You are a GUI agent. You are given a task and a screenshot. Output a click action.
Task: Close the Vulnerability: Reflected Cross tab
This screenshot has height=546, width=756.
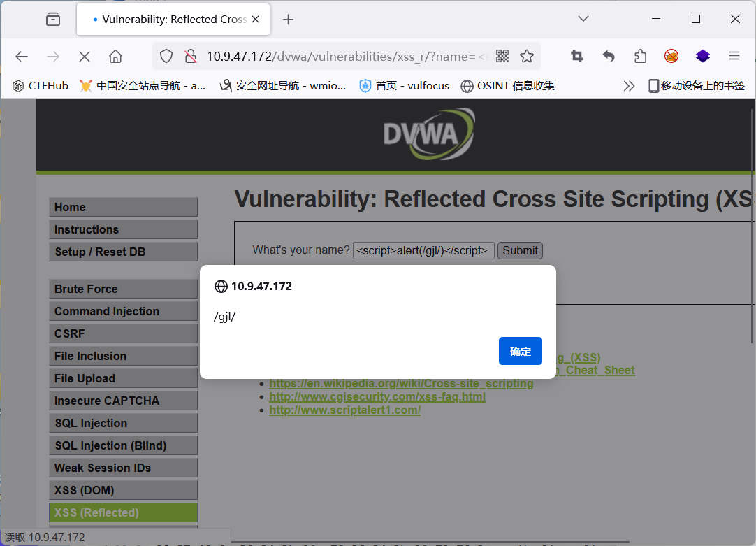(256, 20)
